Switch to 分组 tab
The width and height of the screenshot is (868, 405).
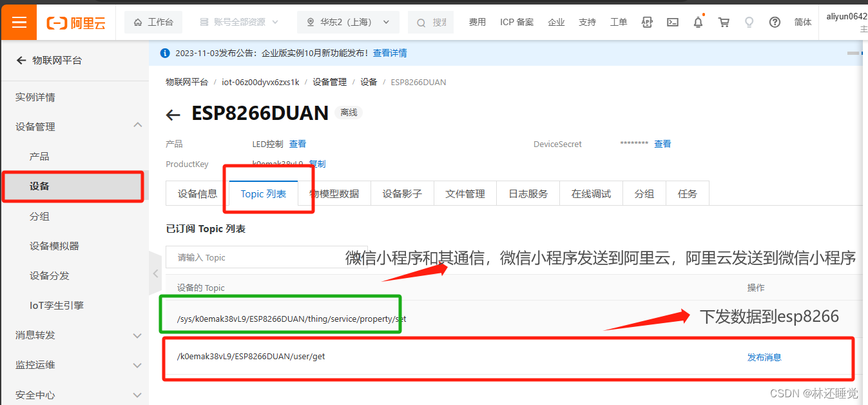pos(644,193)
